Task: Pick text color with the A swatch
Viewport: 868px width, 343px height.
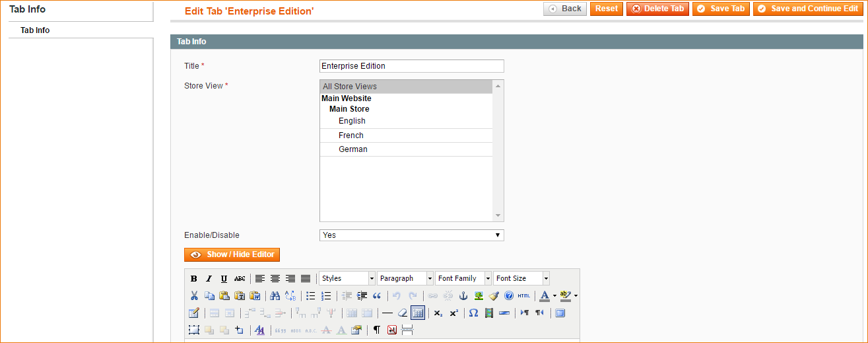Action: (545, 296)
